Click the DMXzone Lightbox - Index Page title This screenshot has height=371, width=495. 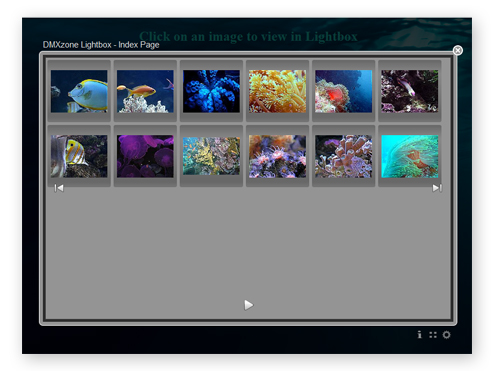click(x=101, y=45)
